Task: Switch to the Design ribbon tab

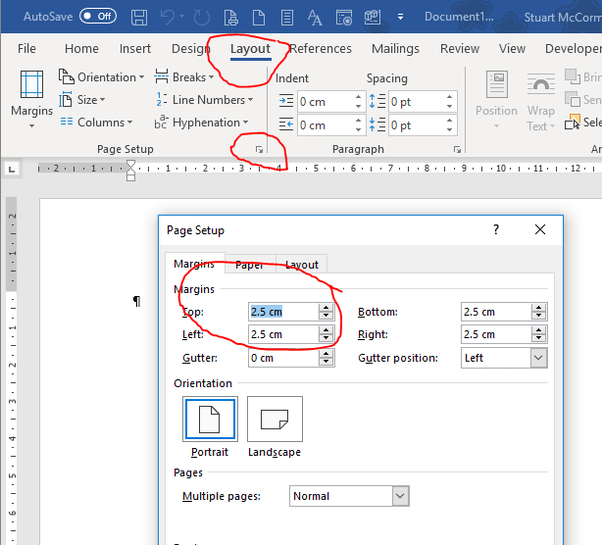Action: (190, 49)
